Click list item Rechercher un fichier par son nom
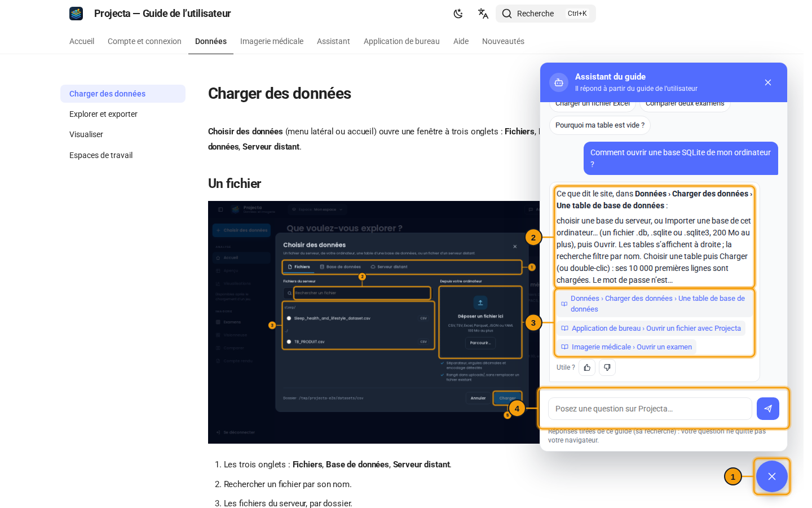This screenshot has width=812, height=508. [x=288, y=484]
